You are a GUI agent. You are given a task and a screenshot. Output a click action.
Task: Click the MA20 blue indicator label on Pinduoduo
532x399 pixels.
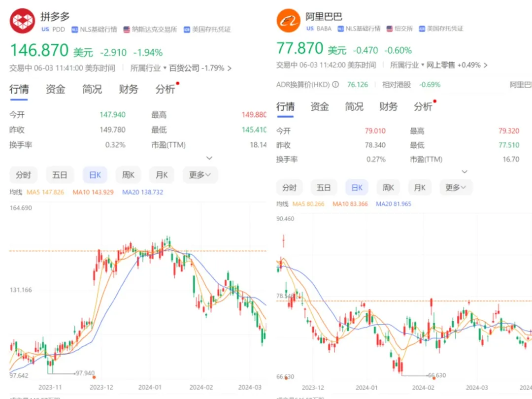tap(142, 192)
